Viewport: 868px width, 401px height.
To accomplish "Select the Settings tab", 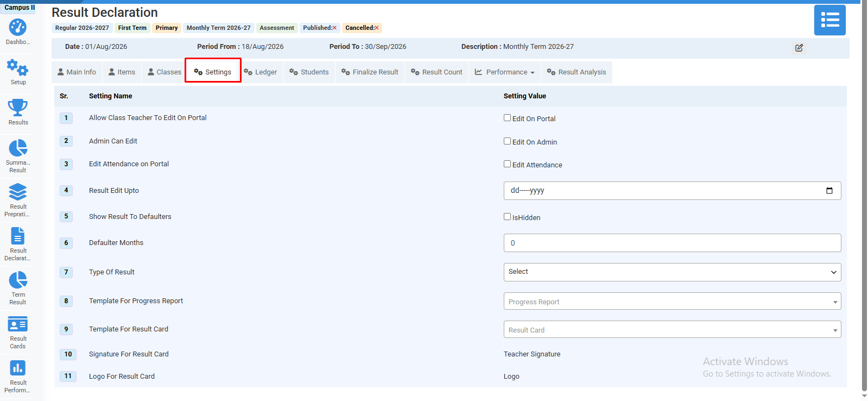I will pos(213,72).
